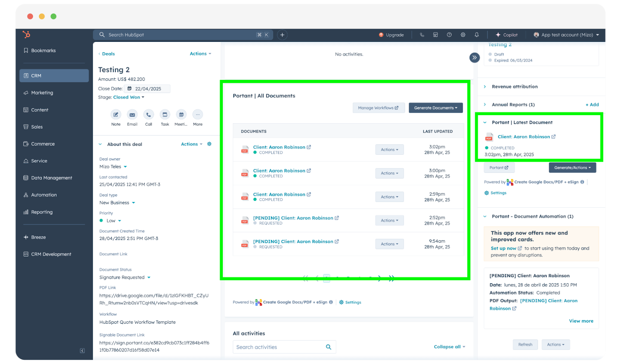Open Close Date calendar picker
The height and width of the screenshot is (364, 621).
point(130,89)
